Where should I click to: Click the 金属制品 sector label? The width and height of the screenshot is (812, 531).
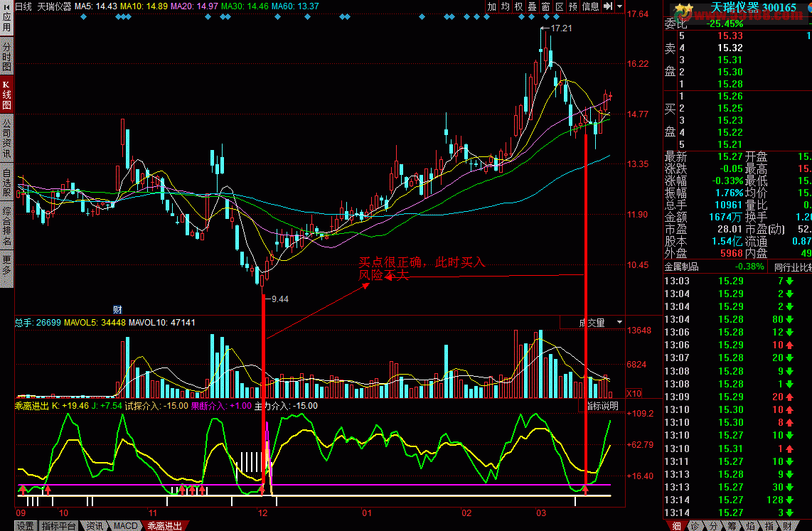[x=681, y=267]
